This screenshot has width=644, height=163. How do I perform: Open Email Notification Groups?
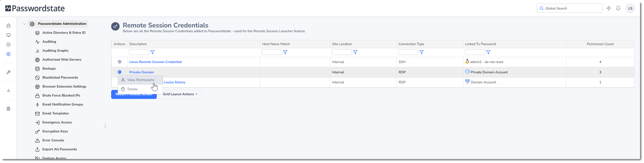click(x=63, y=104)
